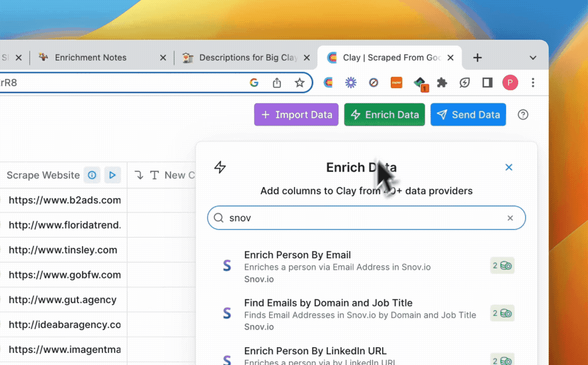Run the Scrape Website column
The image size is (588, 365).
click(x=112, y=175)
